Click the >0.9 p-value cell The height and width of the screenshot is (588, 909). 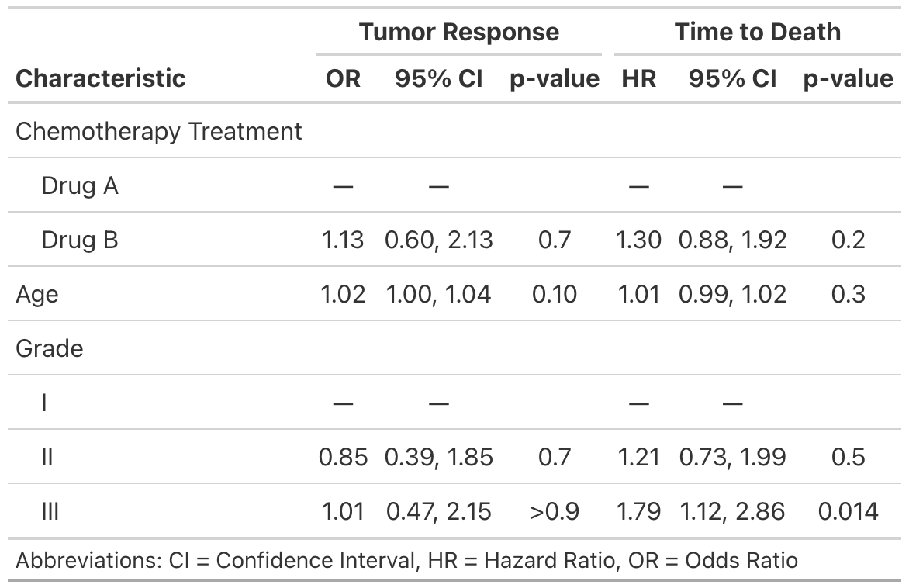click(555, 511)
